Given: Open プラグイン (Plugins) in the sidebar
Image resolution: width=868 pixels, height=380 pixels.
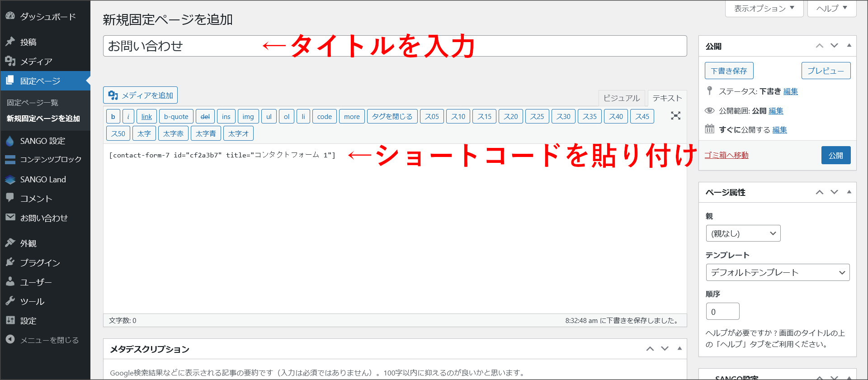Looking at the screenshot, I should [40, 263].
